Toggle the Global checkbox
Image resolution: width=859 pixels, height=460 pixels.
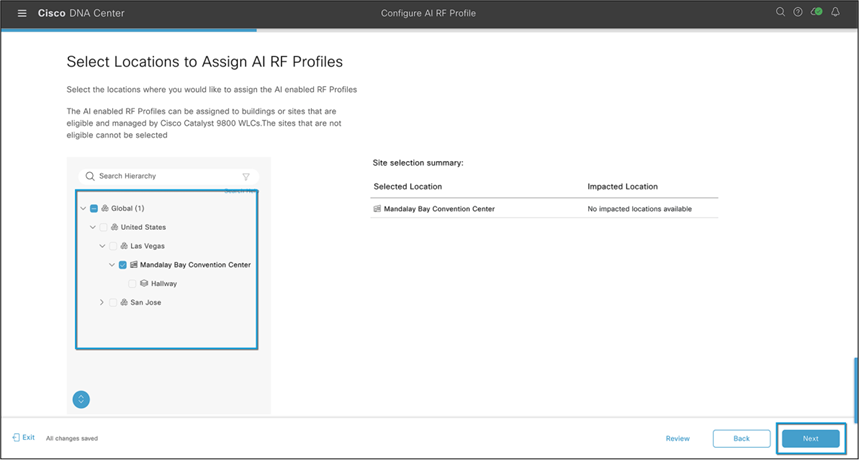click(x=94, y=209)
